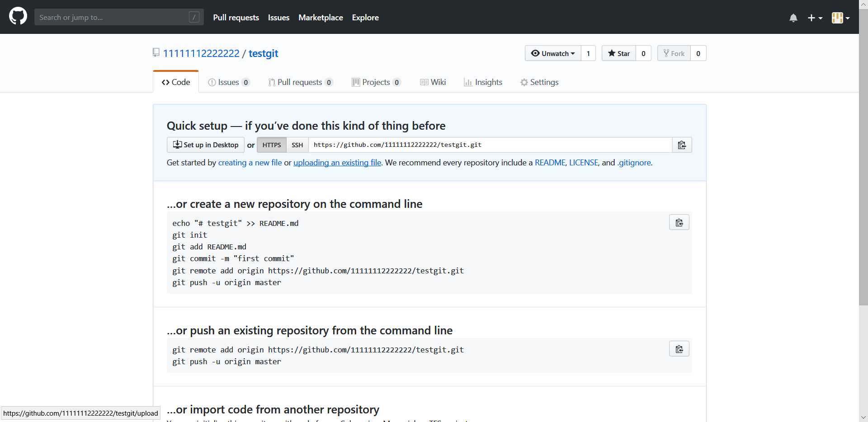868x422 pixels.
Task: Click the repository book icon
Action: pos(156,53)
